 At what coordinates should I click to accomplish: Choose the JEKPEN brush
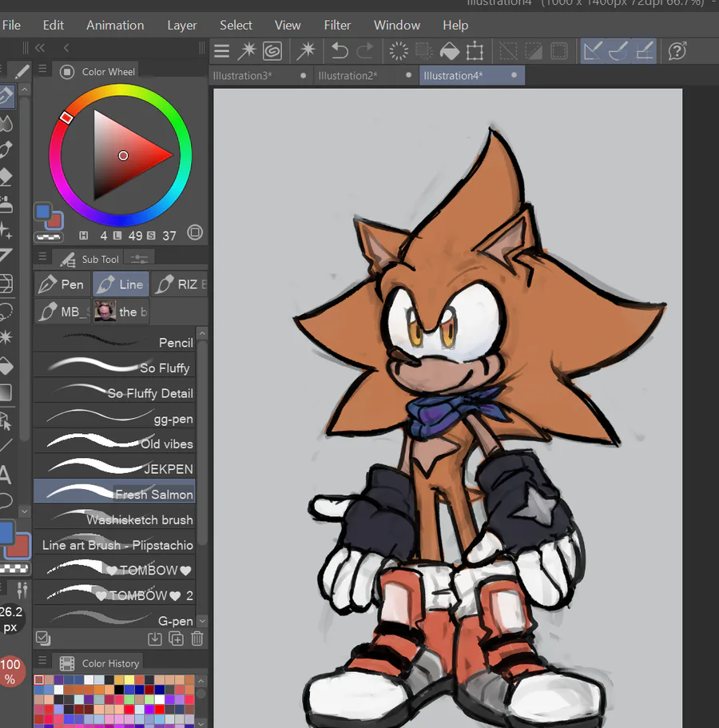coord(114,466)
